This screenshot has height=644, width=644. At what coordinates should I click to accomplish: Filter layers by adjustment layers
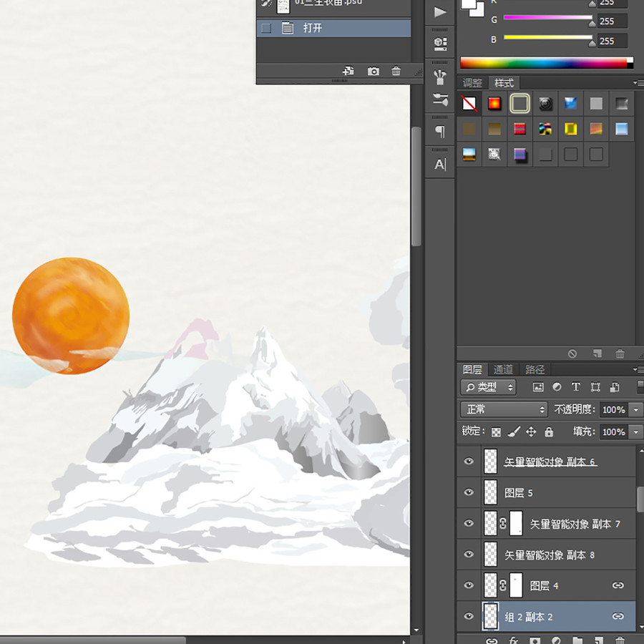click(x=557, y=387)
